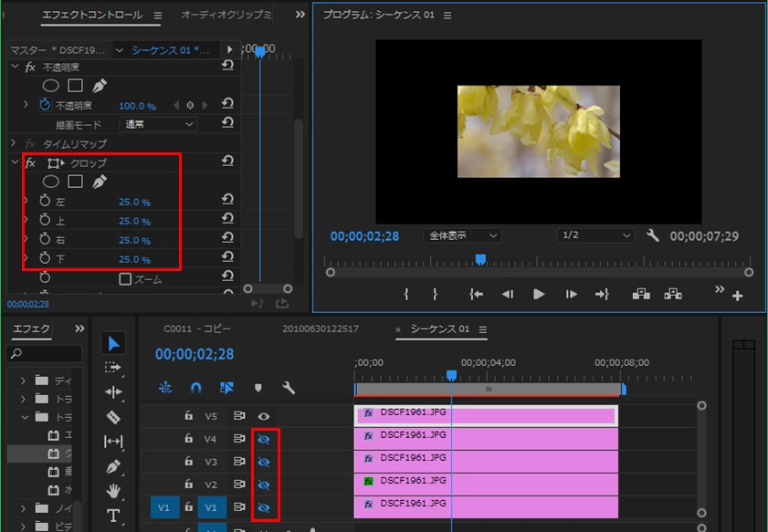Open timeline display settings wrench
This screenshot has width=768, height=532.
[289, 388]
